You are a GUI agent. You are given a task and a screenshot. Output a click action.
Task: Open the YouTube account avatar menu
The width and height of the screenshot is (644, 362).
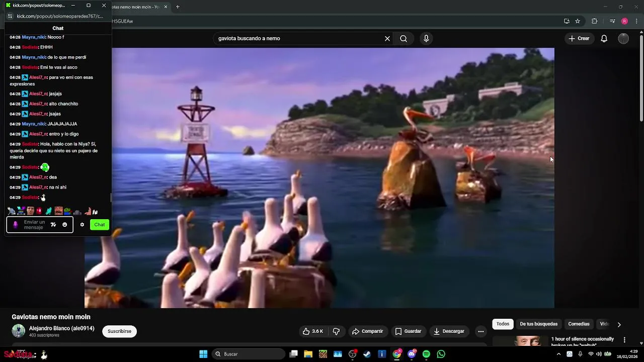tap(623, 39)
